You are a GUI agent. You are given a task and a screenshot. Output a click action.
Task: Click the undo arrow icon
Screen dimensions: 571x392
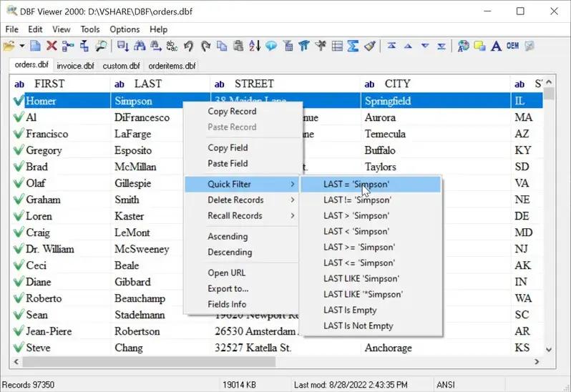(188, 46)
